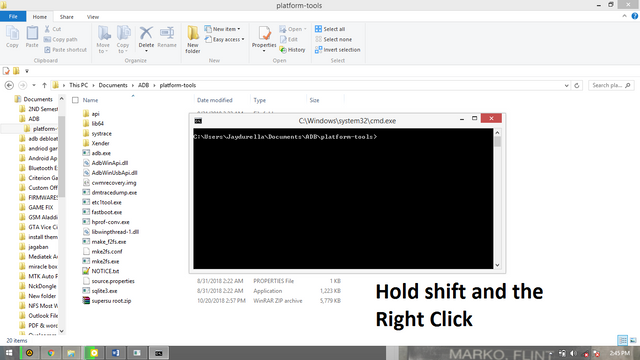Open the Easy access dropdown

pyautogui.click(x=224, y=39)
